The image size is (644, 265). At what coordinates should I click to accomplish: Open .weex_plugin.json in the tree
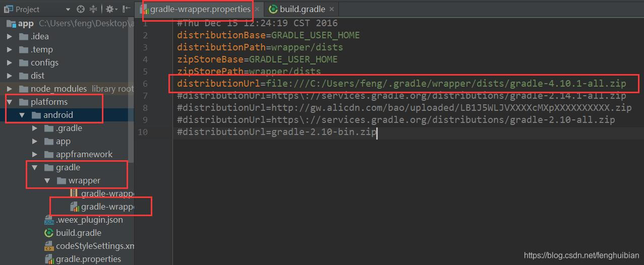68,220
